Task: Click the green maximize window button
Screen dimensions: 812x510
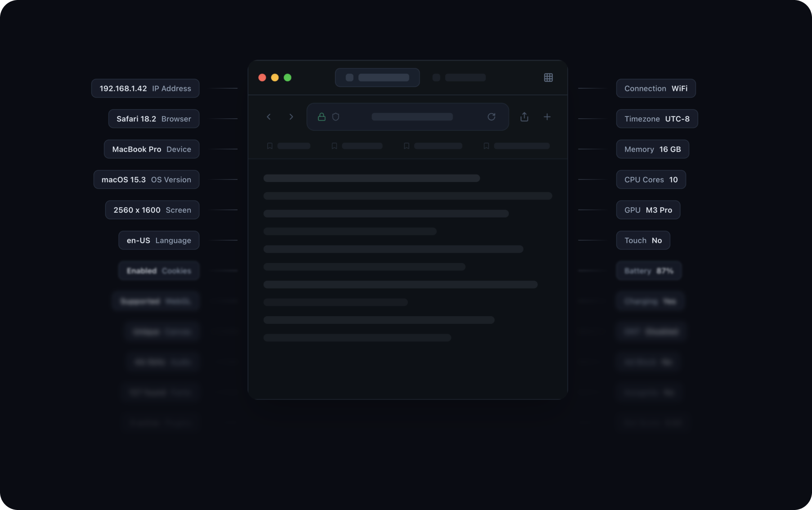Action: coord(287,78)
